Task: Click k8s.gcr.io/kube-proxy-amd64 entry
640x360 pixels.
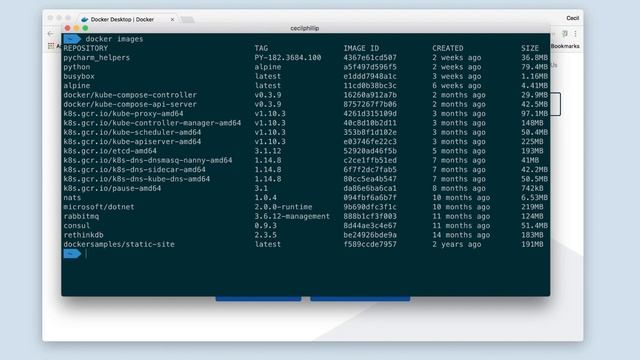Action: click(123, 114)
